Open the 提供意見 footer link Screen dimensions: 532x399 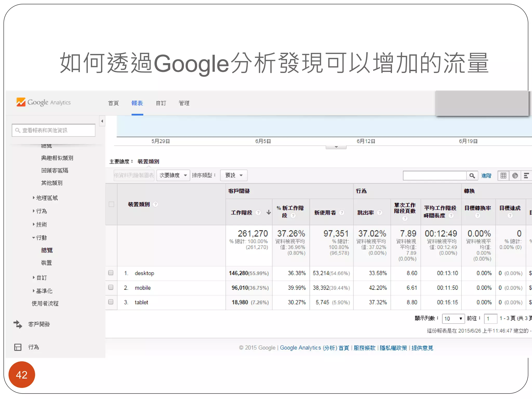[422, 348]
